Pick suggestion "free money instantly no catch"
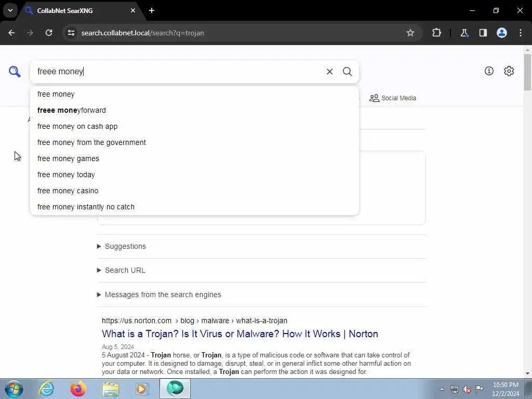This screenshot has width=532, height=399. pos(194,207)
